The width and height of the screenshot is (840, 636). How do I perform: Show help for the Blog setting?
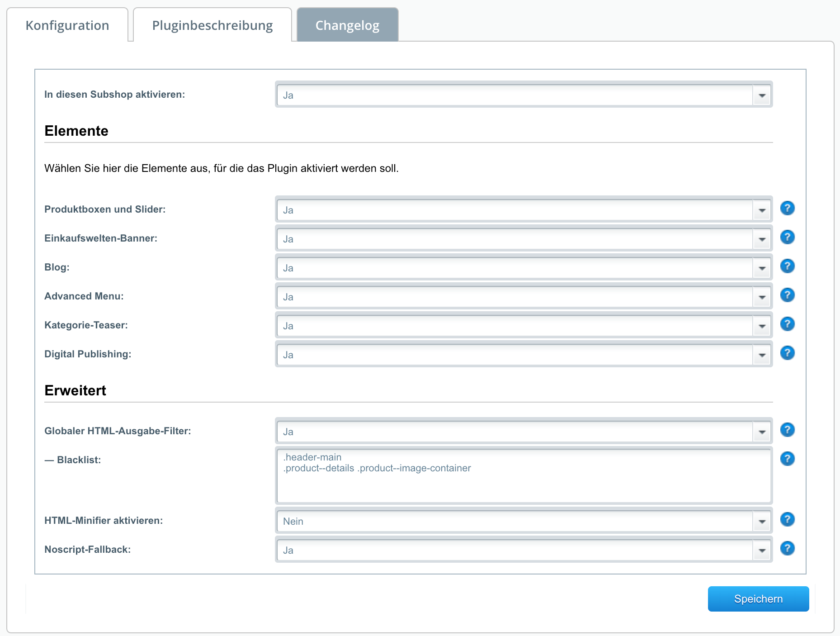point(787,266)
